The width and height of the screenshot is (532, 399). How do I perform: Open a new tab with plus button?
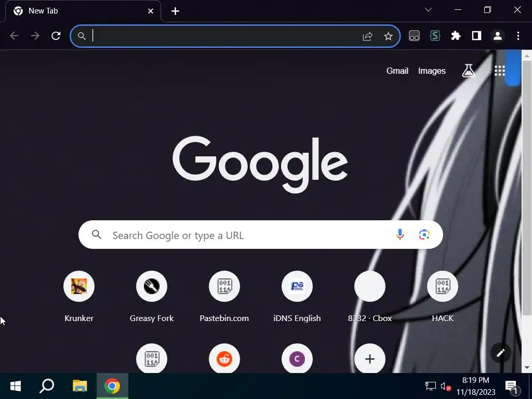click(175, 11)
